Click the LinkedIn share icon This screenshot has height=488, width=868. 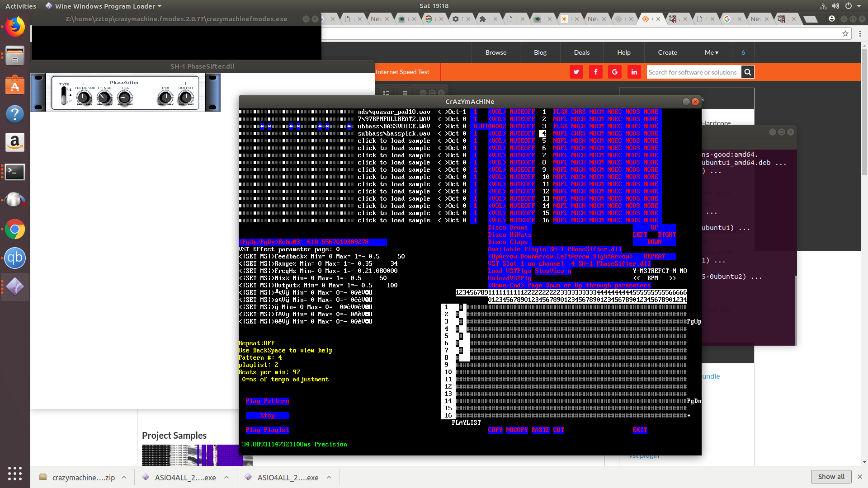(x=634, y=72)
